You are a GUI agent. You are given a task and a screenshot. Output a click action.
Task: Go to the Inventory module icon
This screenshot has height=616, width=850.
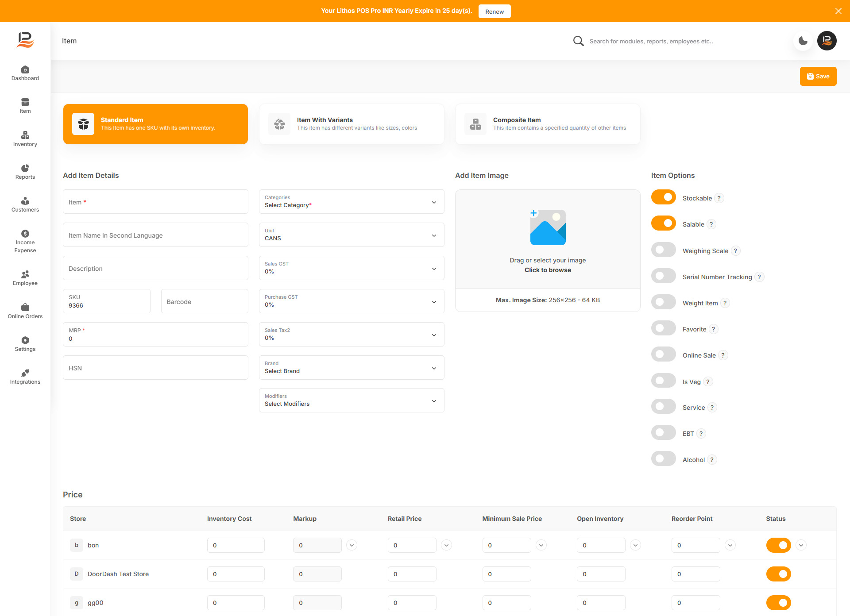tap(25, 135)
